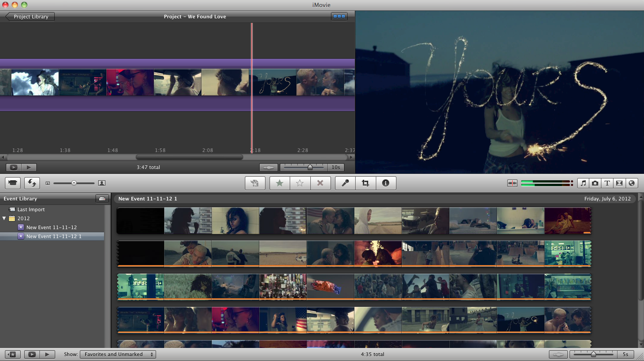This screenshot has height=361, width=644.
Task: Toggle the project's horizontal display layout
Action: point(339,17)
